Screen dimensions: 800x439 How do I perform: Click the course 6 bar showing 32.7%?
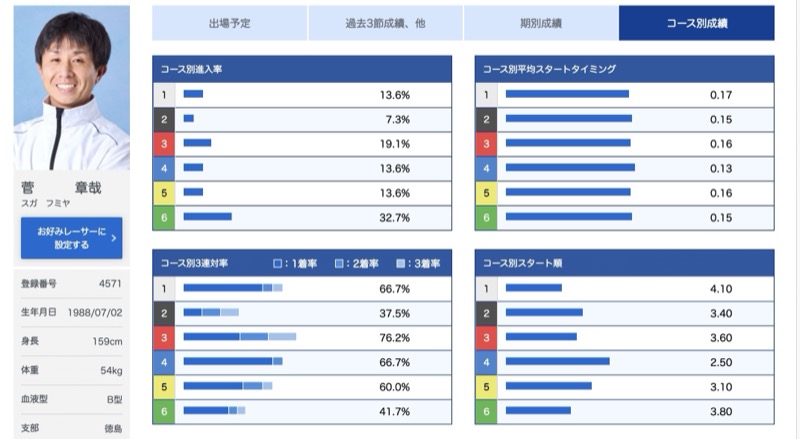(x=208, y=216)
